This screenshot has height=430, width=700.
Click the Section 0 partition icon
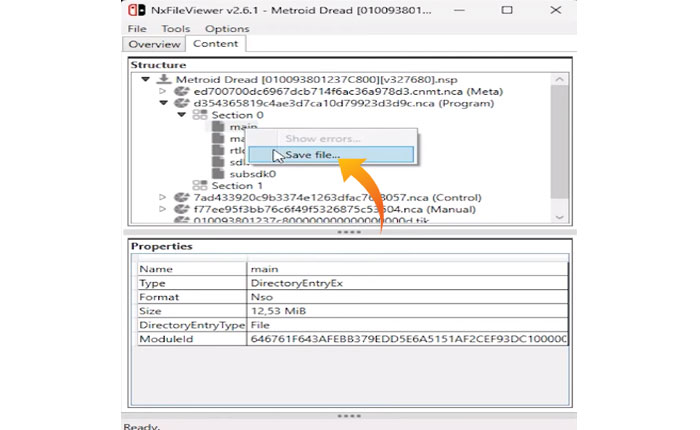point(199,115)
